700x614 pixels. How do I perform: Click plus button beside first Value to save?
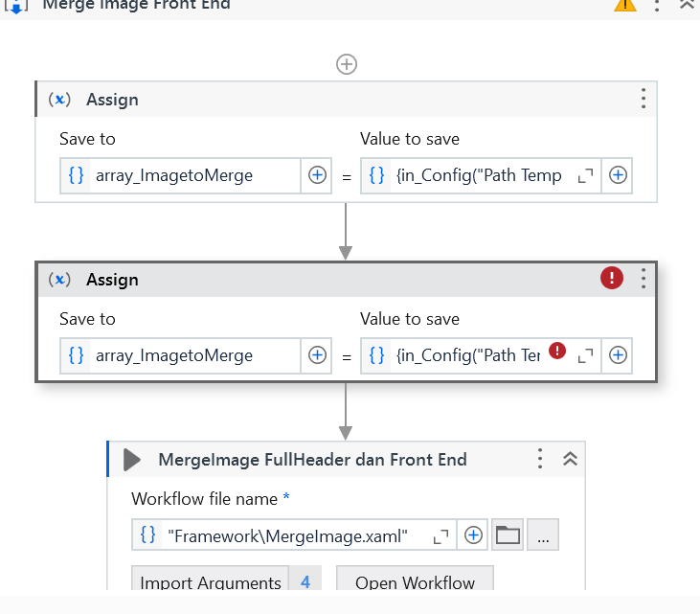(619, 175)
